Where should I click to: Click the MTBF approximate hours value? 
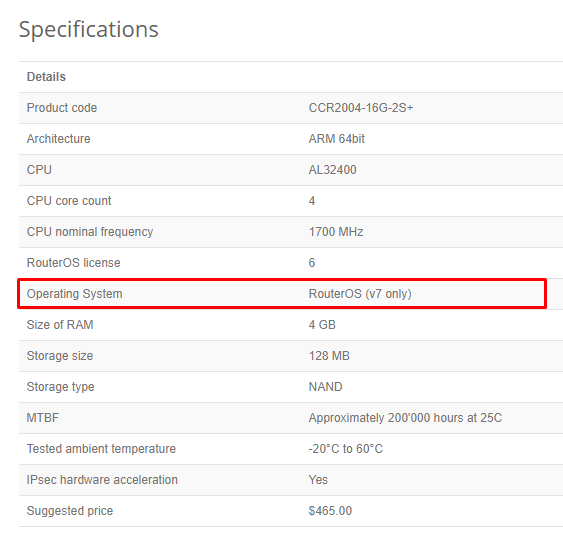[405, 418]
